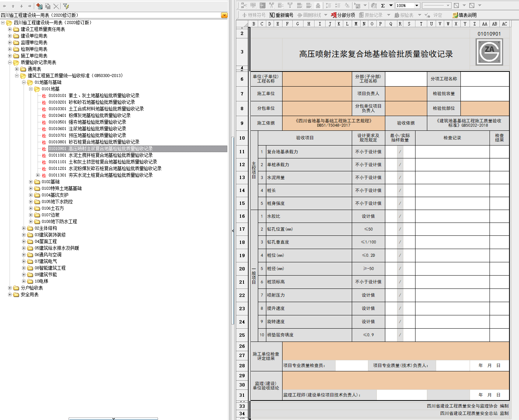Collapse the 0101地基 node
Image resolution: width=519 pixels, height=420 pixels.
[x=31, y=89]
